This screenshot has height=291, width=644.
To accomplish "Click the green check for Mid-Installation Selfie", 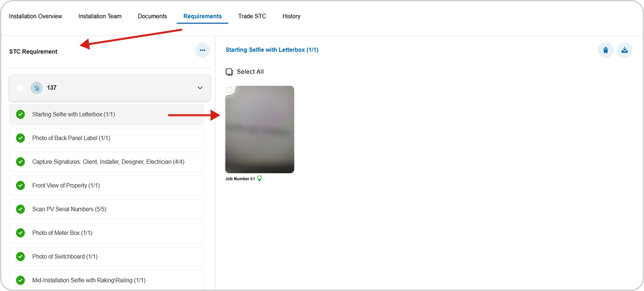I will point(20,281).
